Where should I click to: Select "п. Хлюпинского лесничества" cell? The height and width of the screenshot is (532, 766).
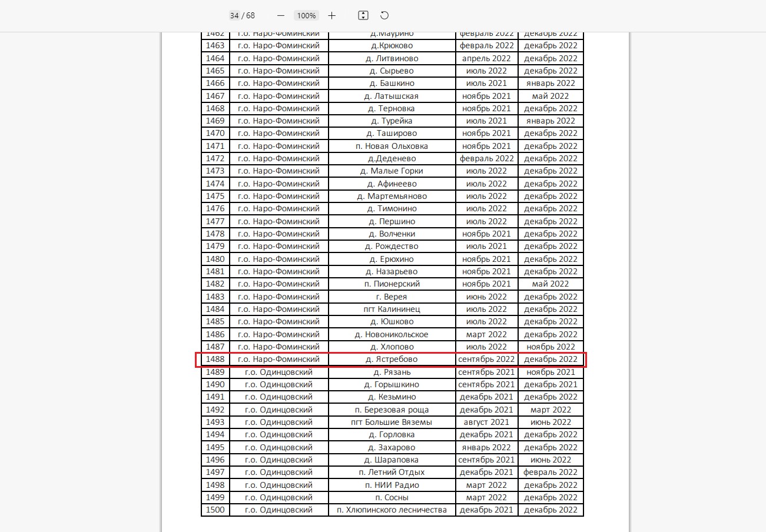click(392, 510)
